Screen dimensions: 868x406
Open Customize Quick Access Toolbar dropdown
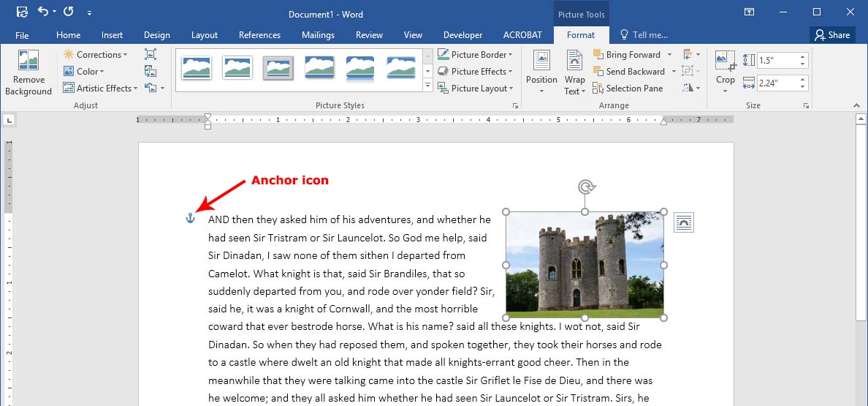point(90,12)
